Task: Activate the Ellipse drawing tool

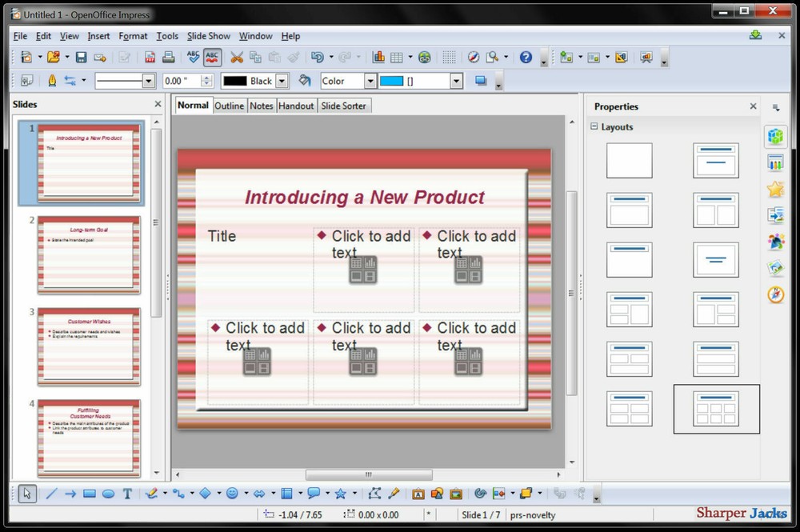Action: 109,494
